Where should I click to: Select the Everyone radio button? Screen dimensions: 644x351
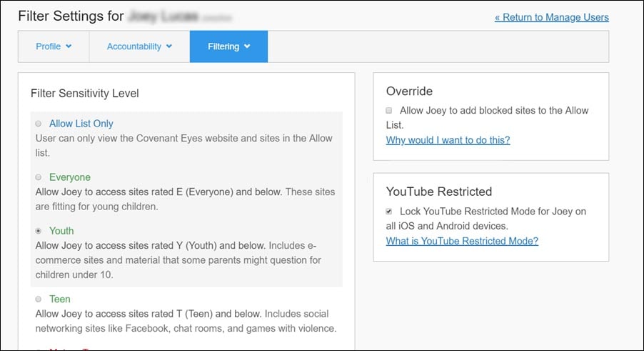tap(39, 177)
